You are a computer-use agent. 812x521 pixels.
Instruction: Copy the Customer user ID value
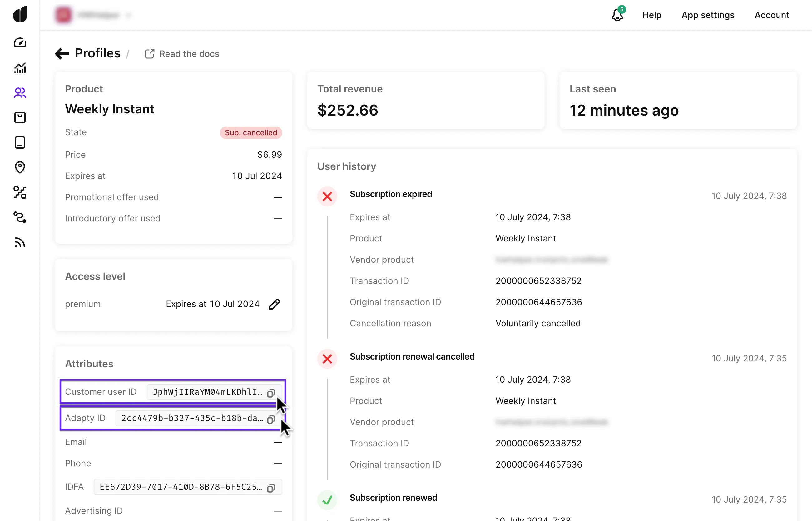coord(271,393)
